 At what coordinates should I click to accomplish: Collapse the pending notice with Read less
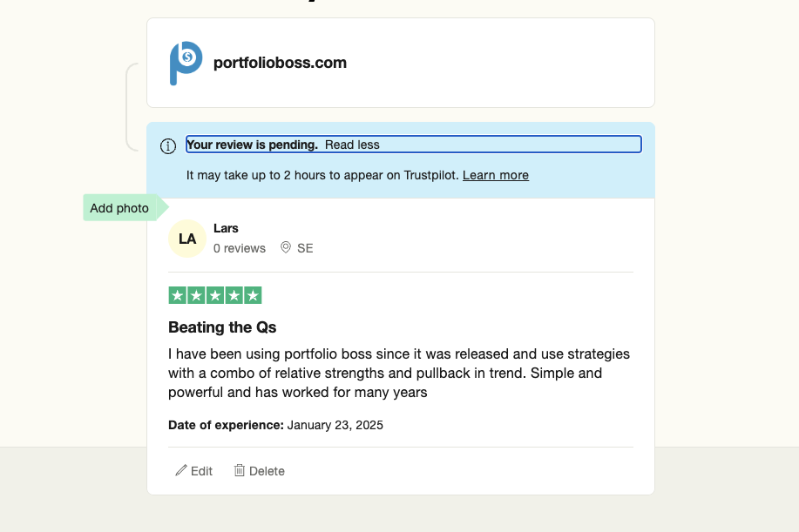click(352, 145)
